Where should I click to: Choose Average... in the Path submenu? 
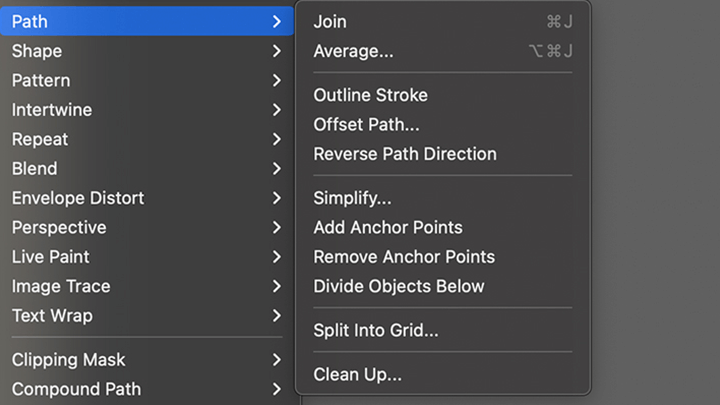pos(443,51)
